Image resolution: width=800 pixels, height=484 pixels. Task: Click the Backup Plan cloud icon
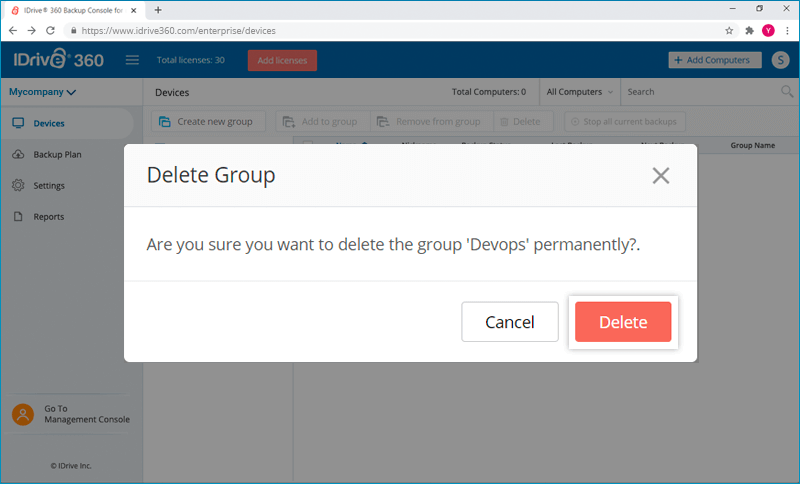[x=18, y=154]
